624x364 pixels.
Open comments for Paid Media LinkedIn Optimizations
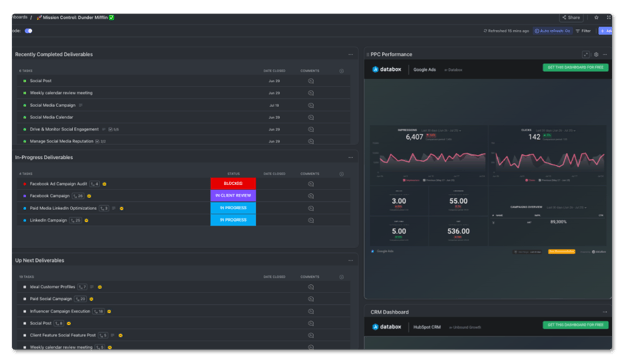coord(311,208)
